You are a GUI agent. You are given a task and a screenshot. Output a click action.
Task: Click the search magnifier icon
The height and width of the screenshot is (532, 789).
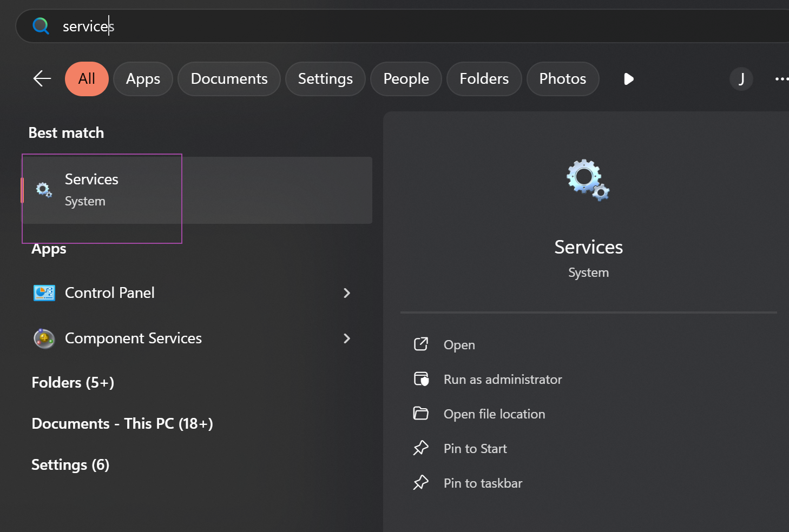[41, 26]
